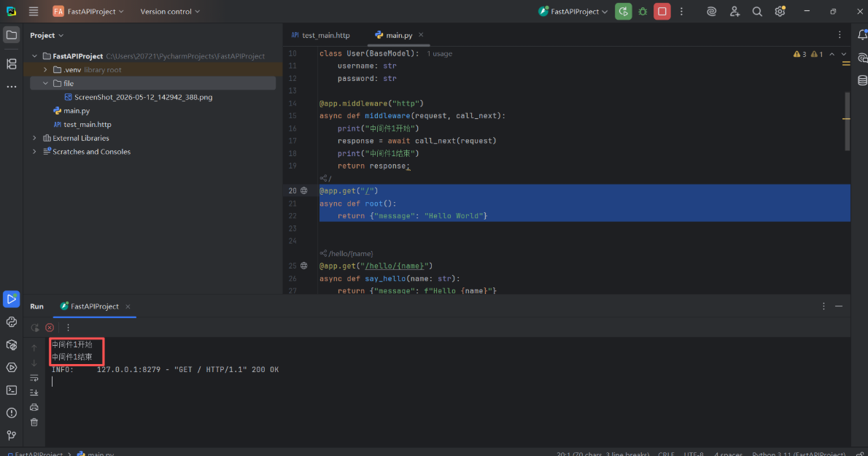Open the Structure tool window icon
This screenshot has width=868, height=456.
(11, 63)
